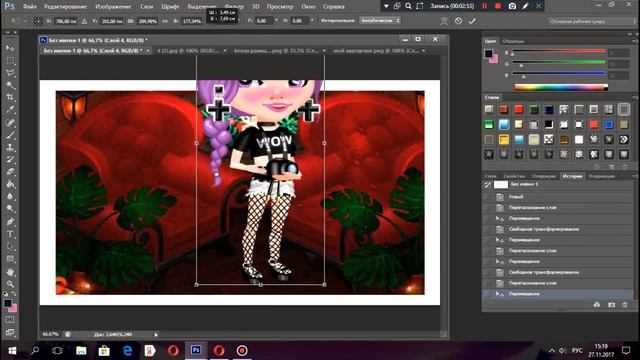Expand the status bar info arrow

[x=156, y=335]
